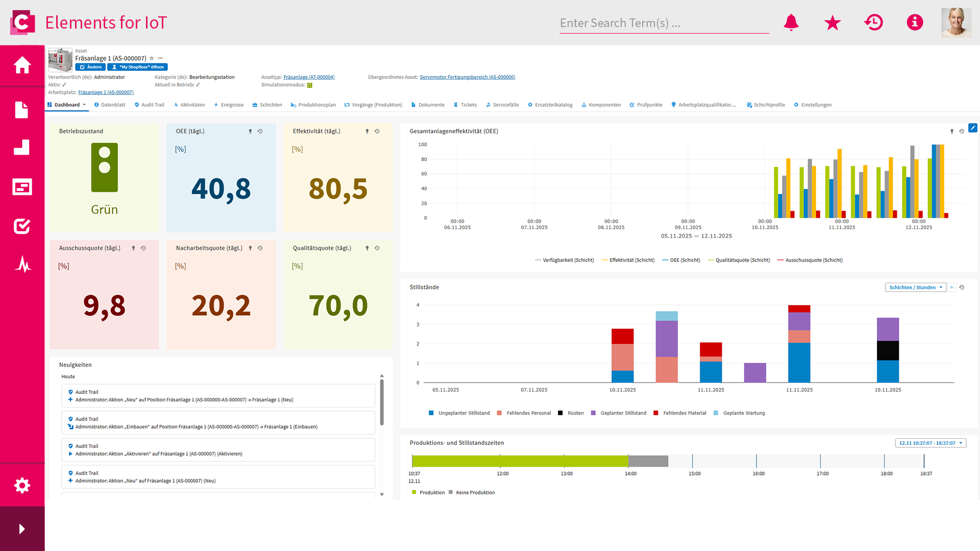Click the blue dashboard edit pencil icon
Screen dimensions: 980x551
coord(973,128)
